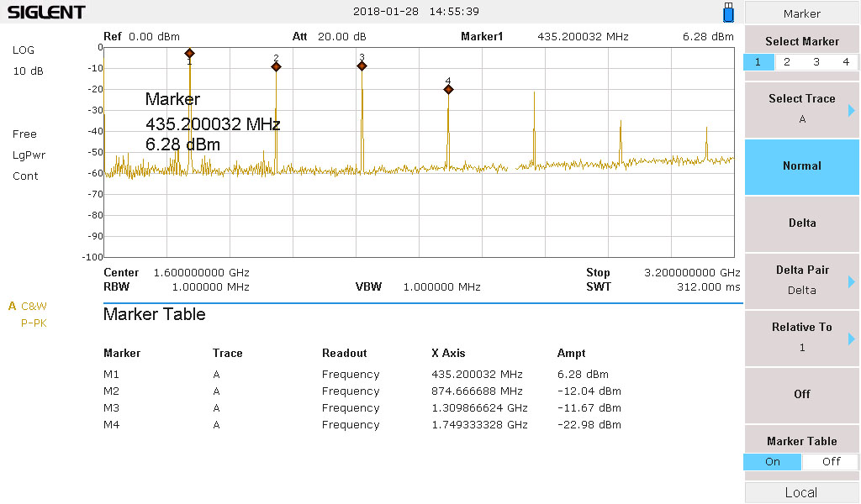Turn Marker Table On
Image resolution: width=861 pixels, height=504 pixels.
[772, 462]
